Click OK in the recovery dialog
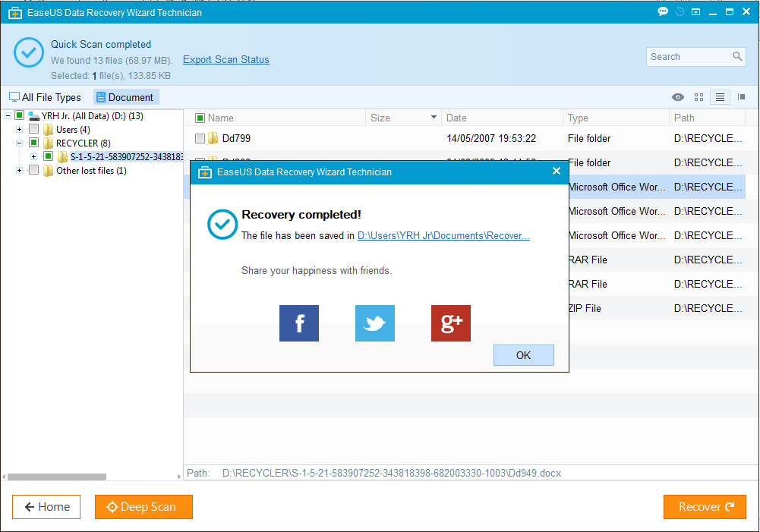 [x=523, y=355]
